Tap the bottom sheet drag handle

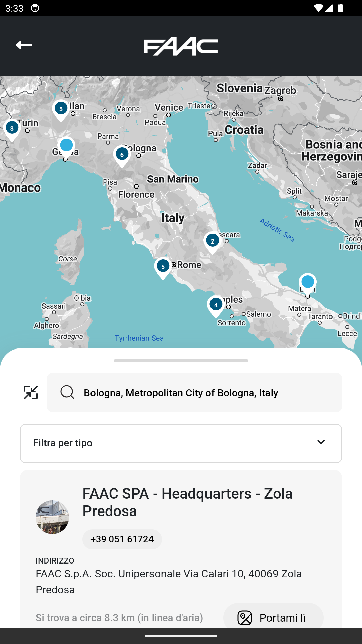pos(181,361)
